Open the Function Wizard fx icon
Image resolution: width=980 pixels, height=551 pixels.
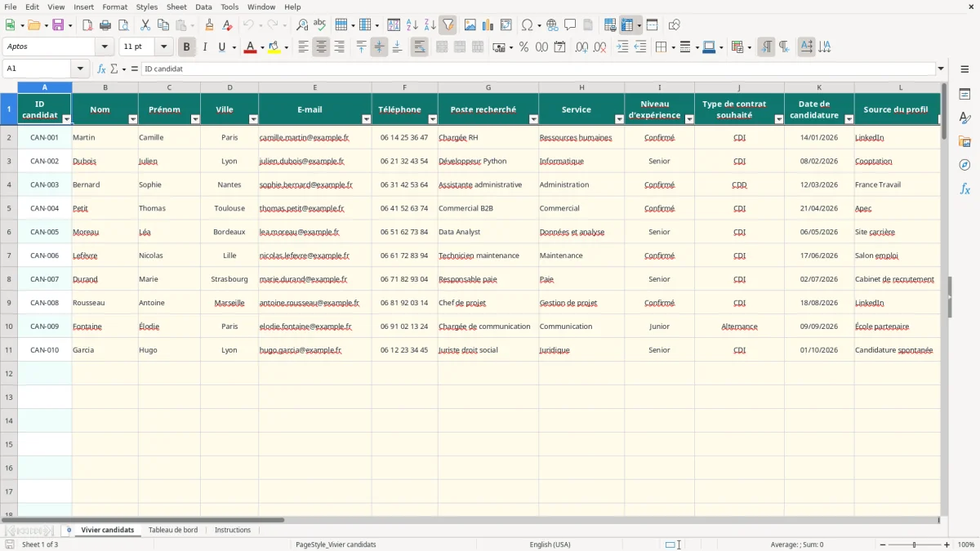coord(102,69)
